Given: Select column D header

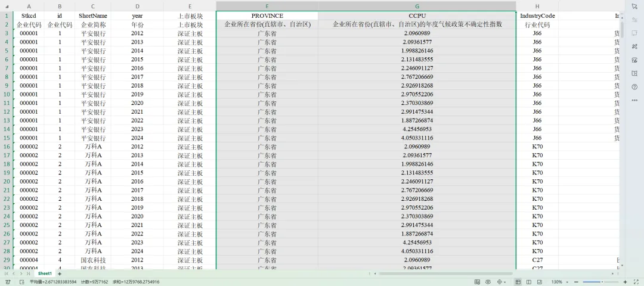Looking at the screenshot, I should pos(137,6).
